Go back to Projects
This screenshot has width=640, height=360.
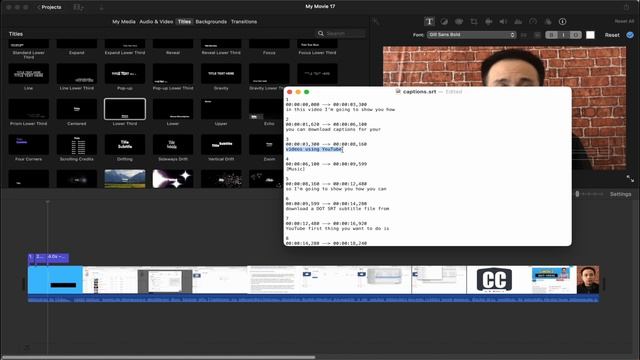coord(49,7)
